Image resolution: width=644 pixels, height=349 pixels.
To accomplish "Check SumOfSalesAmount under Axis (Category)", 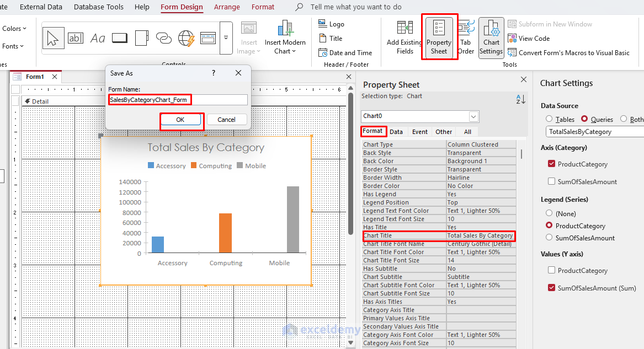I will (552, 181).
